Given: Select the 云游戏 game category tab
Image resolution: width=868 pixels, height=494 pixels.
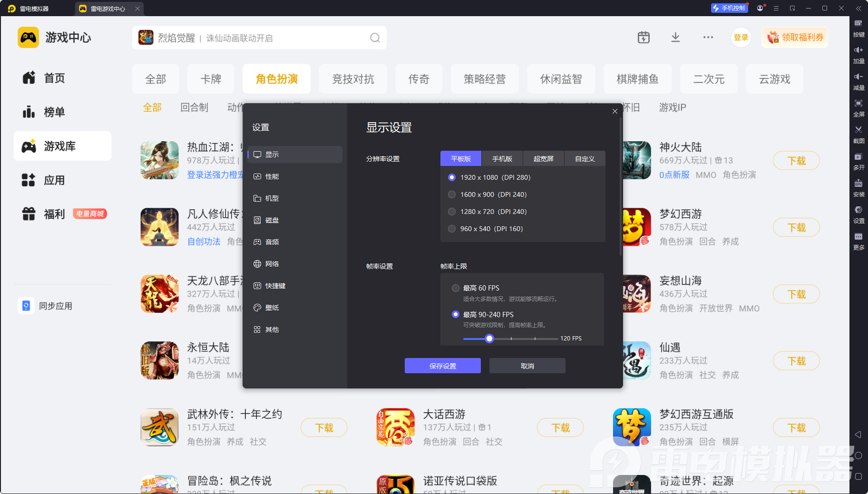Looking at the screenshot, I should tap(775, 79).
